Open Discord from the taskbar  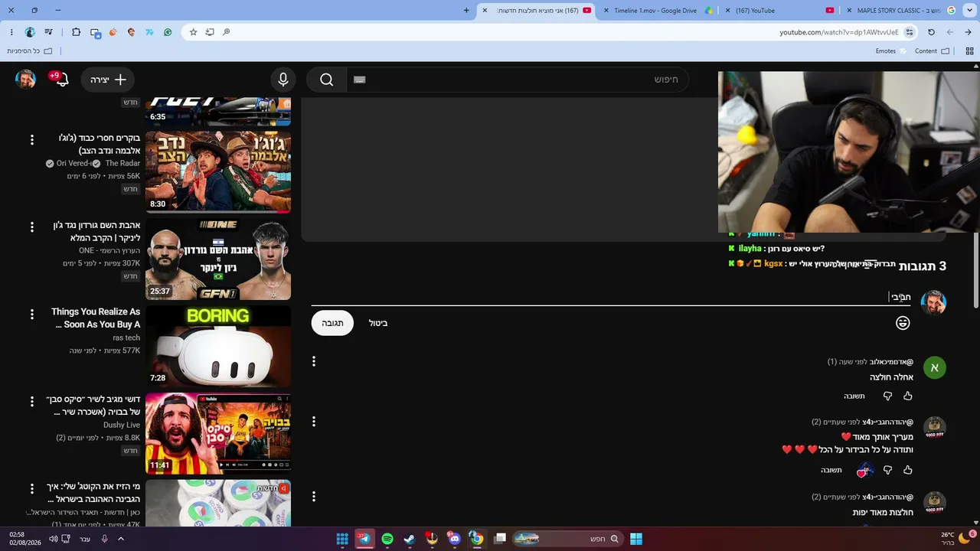point(455,539)
